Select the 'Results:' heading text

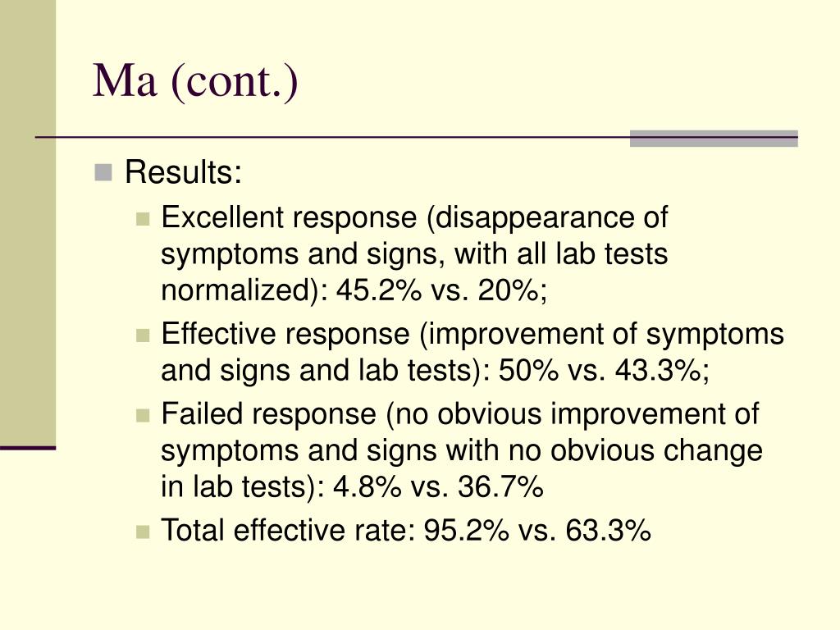pos(183,172)
